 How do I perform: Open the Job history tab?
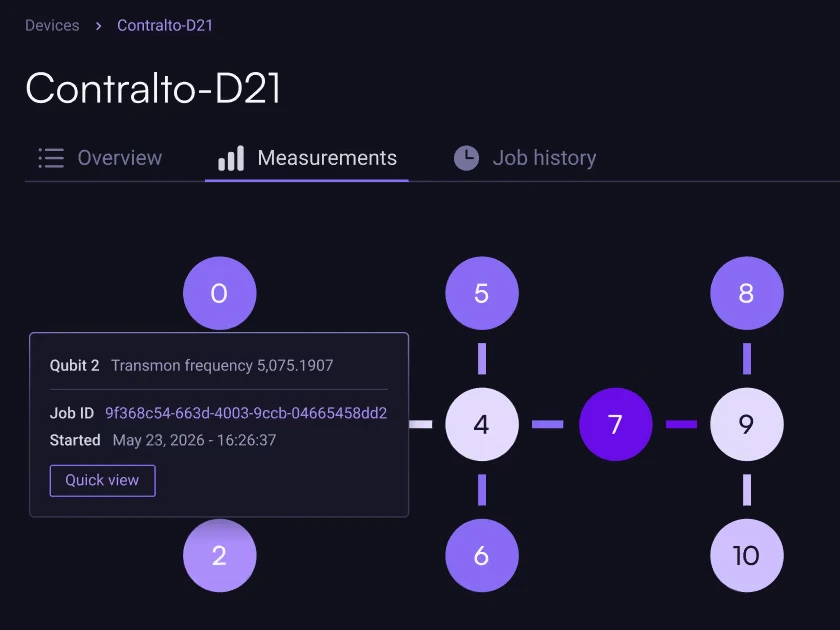[x=525, y=158]
